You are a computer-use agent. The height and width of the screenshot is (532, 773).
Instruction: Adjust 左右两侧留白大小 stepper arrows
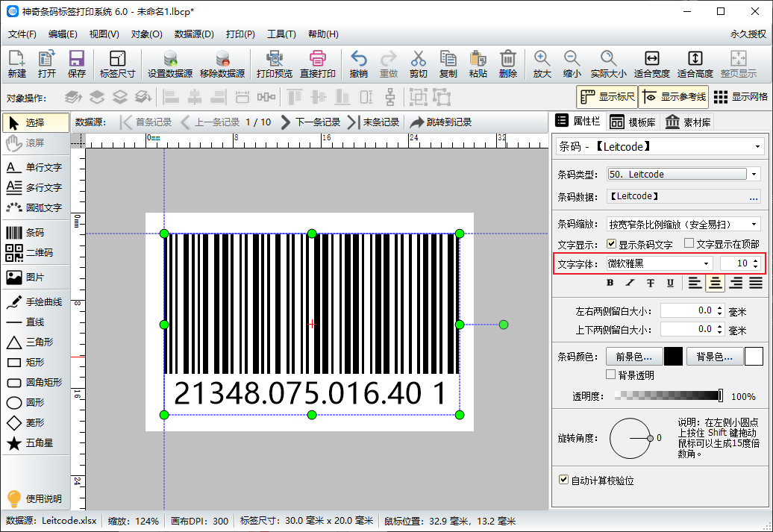click(719, 310)
